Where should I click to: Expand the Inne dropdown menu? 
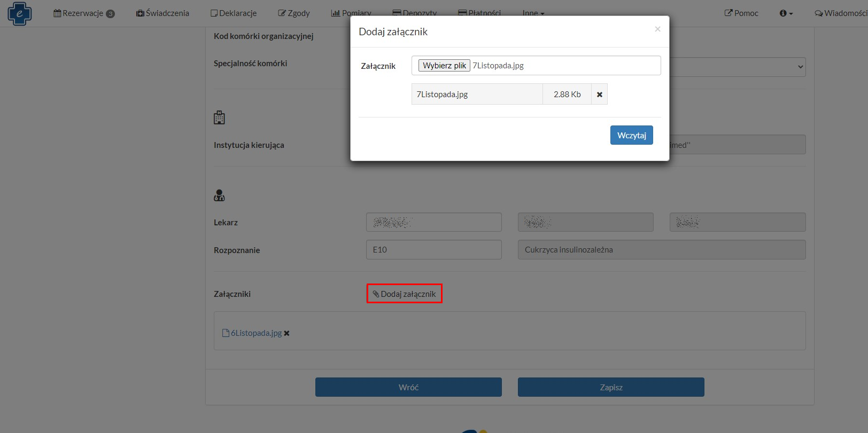click(533, 13)
